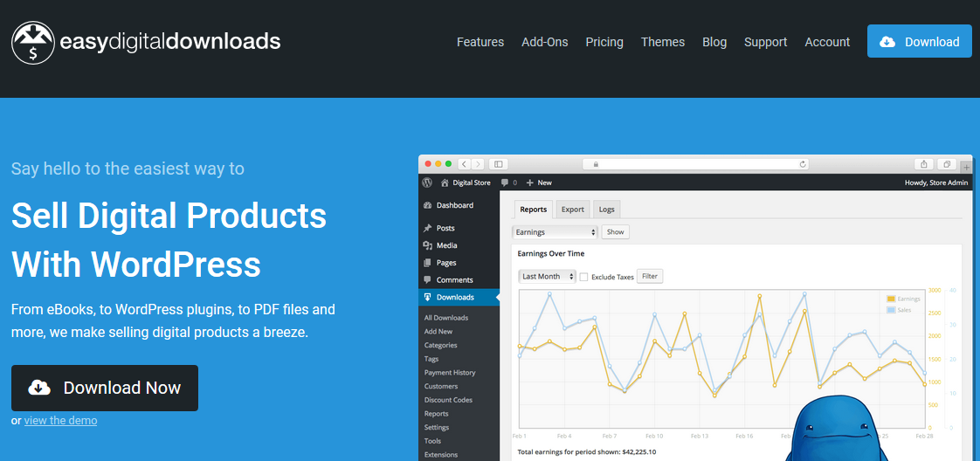The height and width of the screenshot is (461, 980).
Task: Click the home icon beside Digital Store
Action: 445,182
